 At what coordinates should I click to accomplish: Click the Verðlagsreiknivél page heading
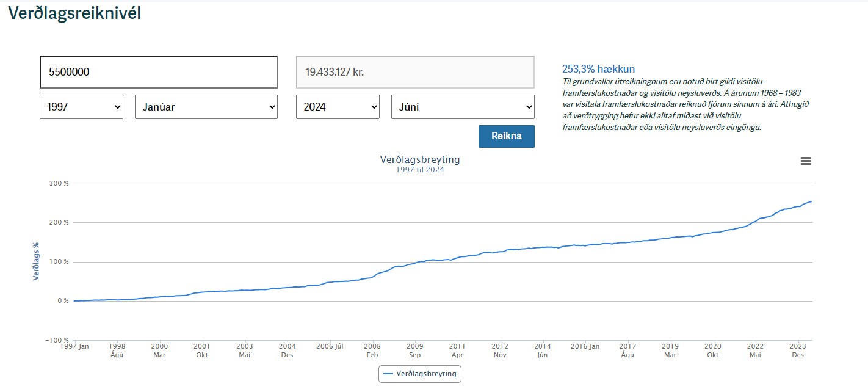pos(74,13)
